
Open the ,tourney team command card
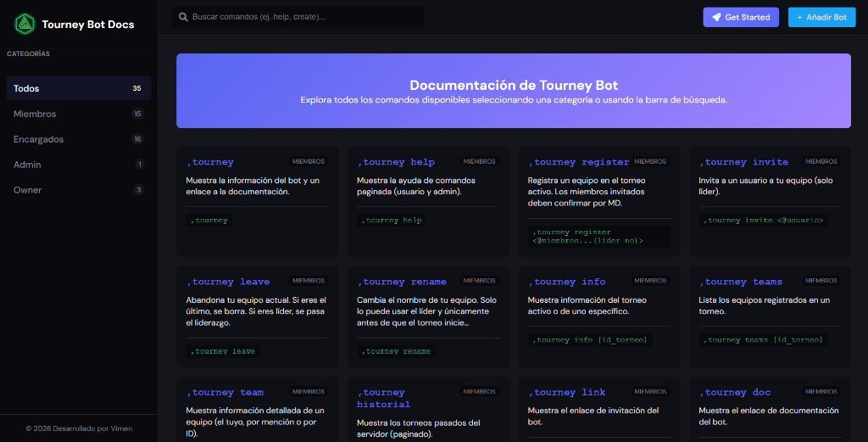pyautogui.click(x=258, y=410)
